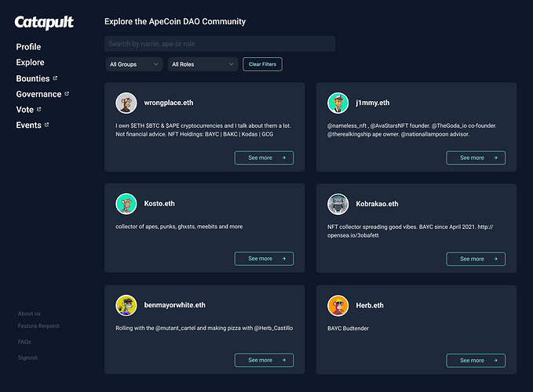Click 'Explore the ApeCoin DAO Community' heading
533x392 pixels.
175,22
